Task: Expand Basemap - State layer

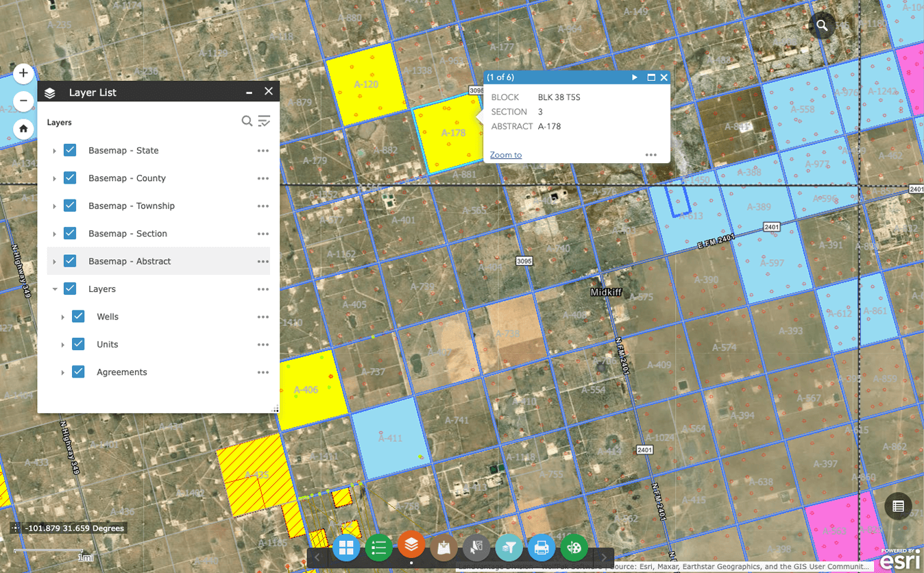Action: click(x=54, y=151)
